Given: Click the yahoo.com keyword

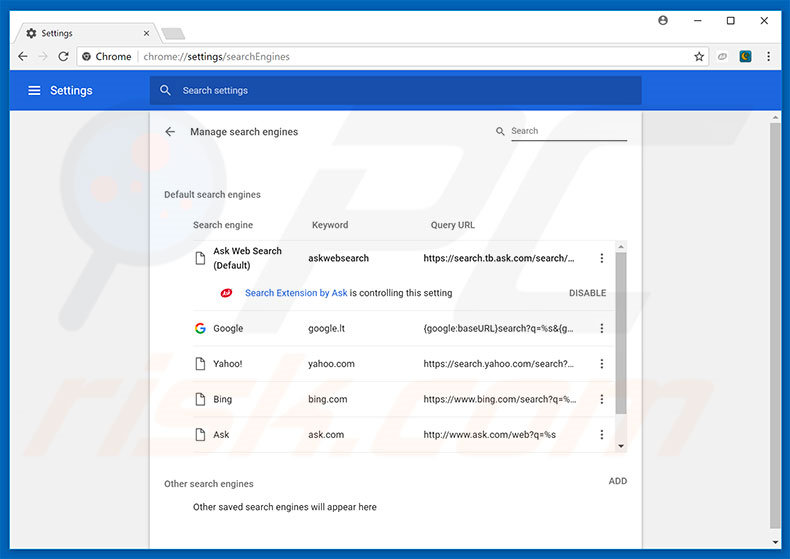Looking at the screenshot, I should click(x=331, y=364).
